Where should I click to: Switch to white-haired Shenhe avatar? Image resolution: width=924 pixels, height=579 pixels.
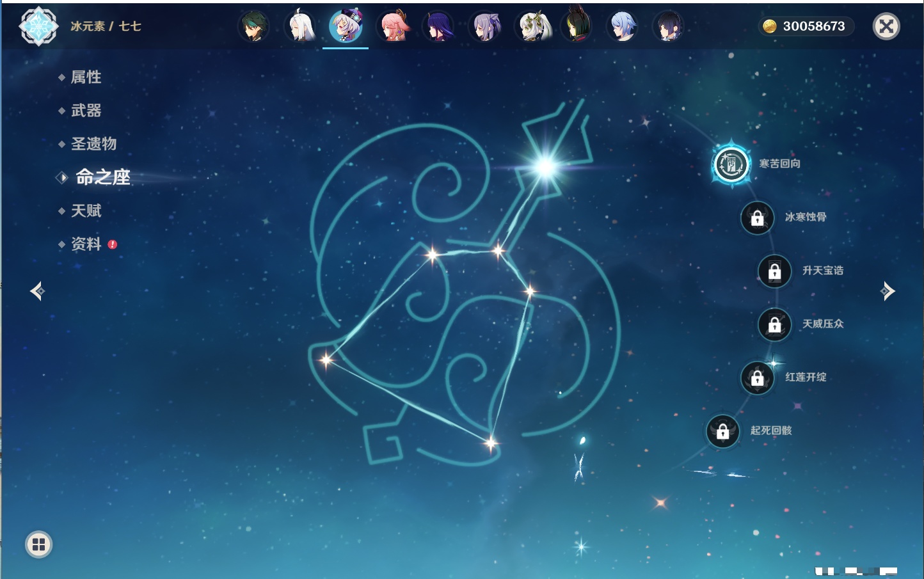pos(300,27)
